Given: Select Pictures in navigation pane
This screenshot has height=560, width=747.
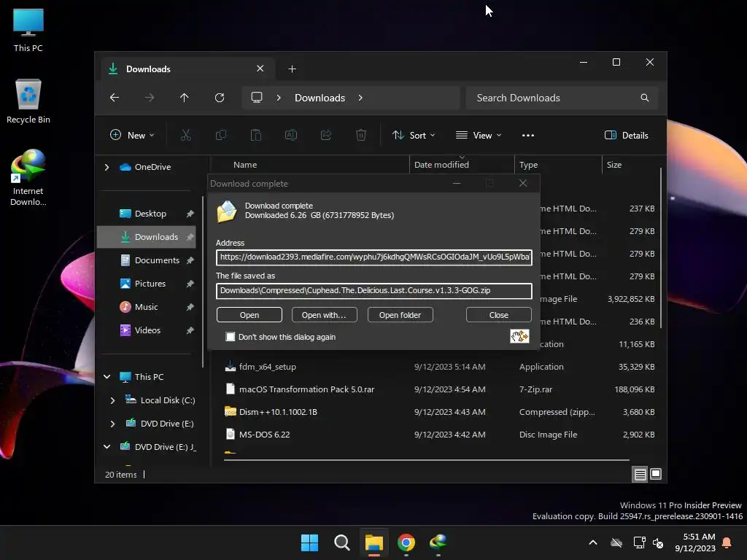Looking at the screenshot, I should pyautogui.click(x=150, y=284).
